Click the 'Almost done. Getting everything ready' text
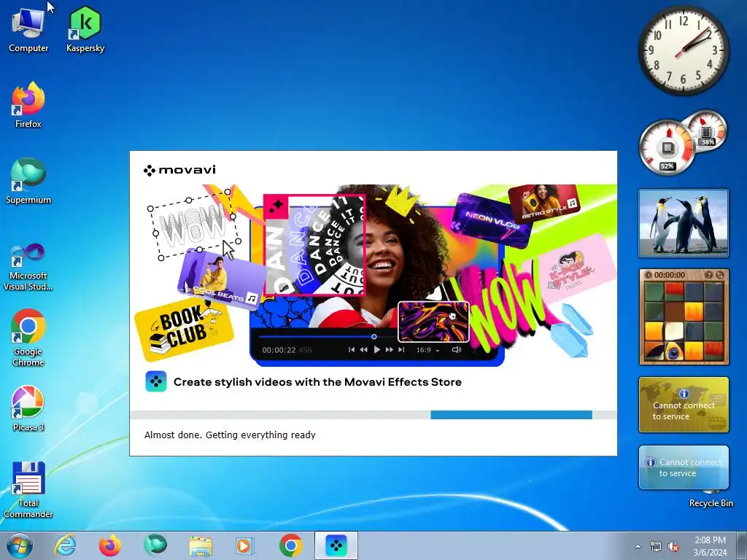Image resolution: width=747 pixels, height=560 pixels. (x=230, y=435)
